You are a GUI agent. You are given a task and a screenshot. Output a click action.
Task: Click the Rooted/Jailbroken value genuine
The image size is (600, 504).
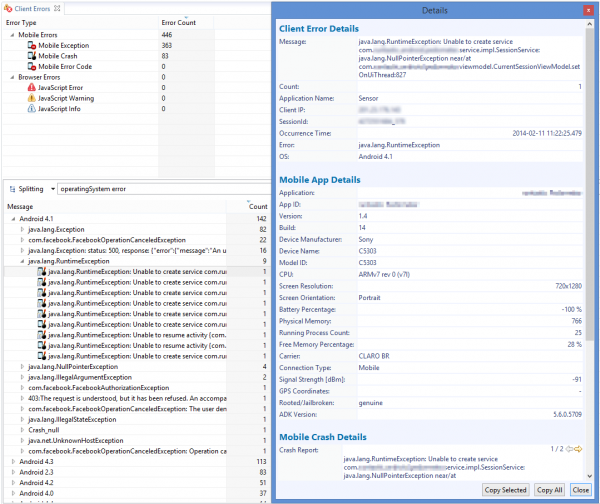point(370,403)
